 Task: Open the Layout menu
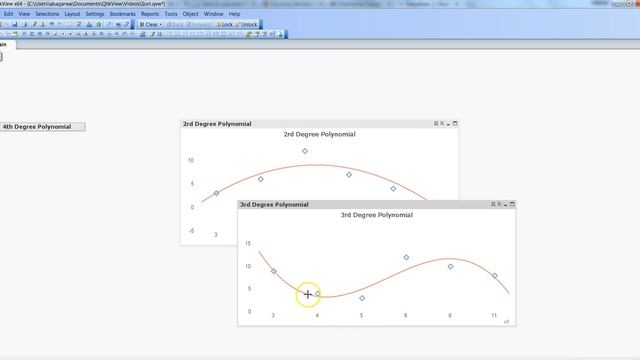tap(72, 14)
